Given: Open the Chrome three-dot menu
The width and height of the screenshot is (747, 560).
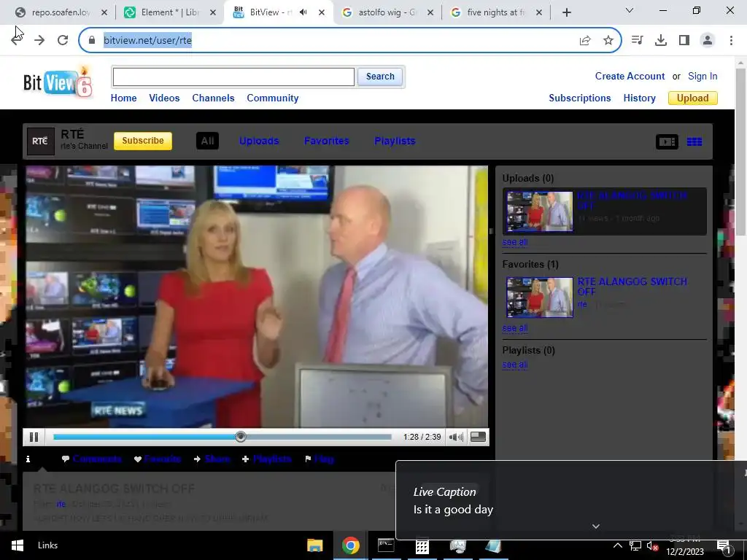Looking at the screenshot, I should (x=731, y=40).
